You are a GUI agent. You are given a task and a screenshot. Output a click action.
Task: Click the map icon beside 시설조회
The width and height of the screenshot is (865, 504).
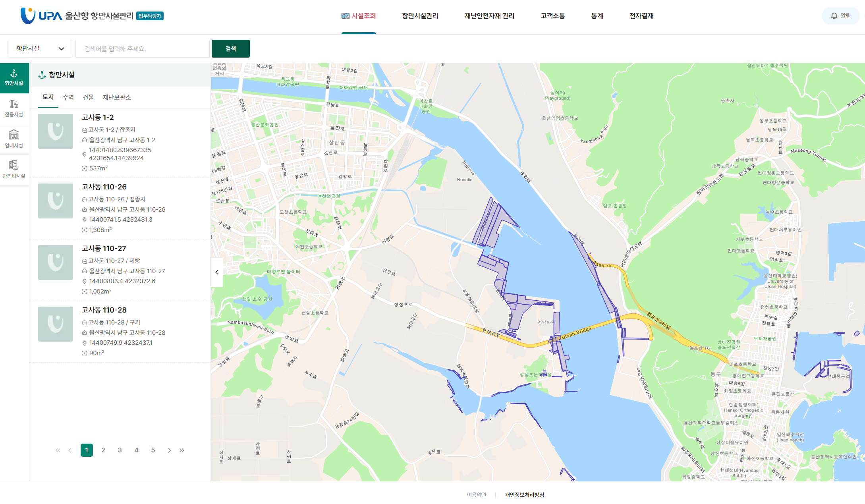click(345, 16)
